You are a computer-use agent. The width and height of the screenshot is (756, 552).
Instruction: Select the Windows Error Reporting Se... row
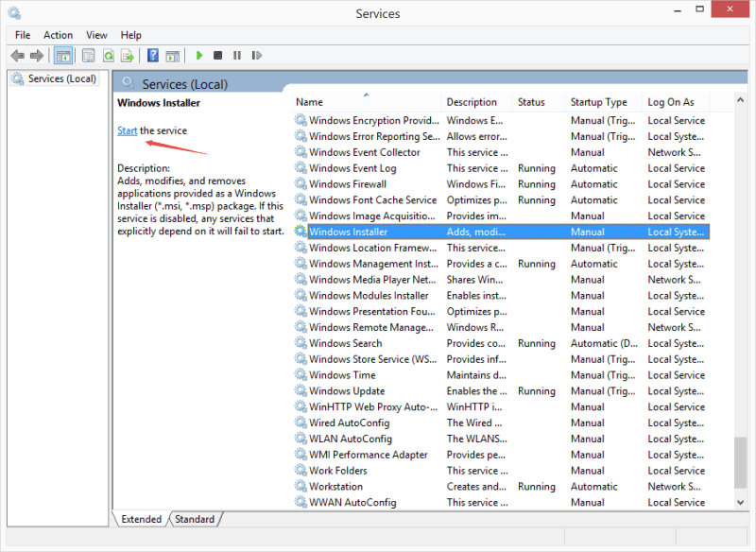(501, 136)
